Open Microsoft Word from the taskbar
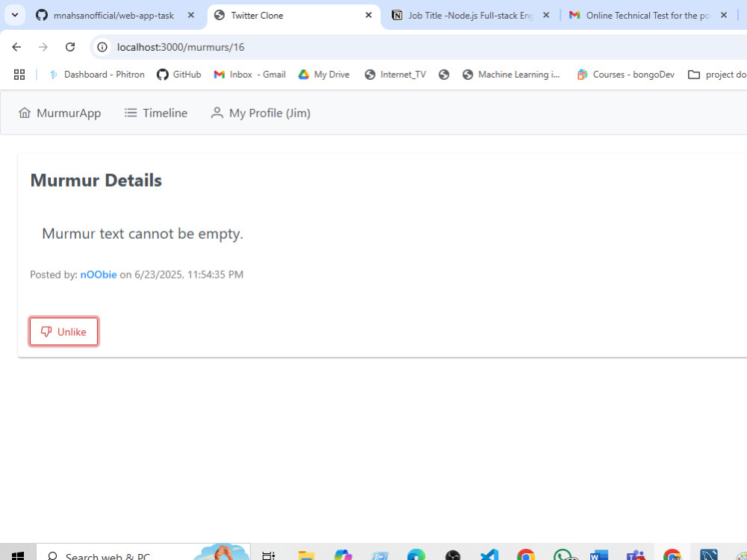The width and height of the screenshot is (747, 560). 599,556
